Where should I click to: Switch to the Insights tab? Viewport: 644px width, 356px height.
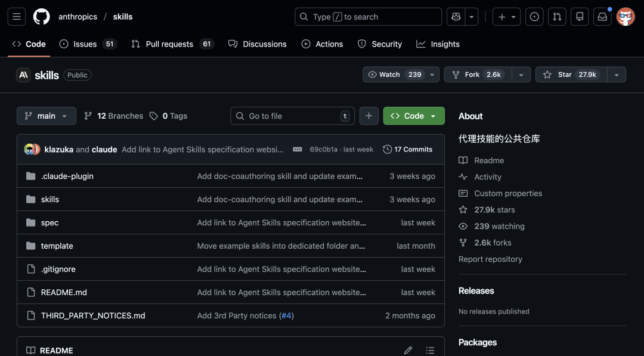[x=438, y=44]
